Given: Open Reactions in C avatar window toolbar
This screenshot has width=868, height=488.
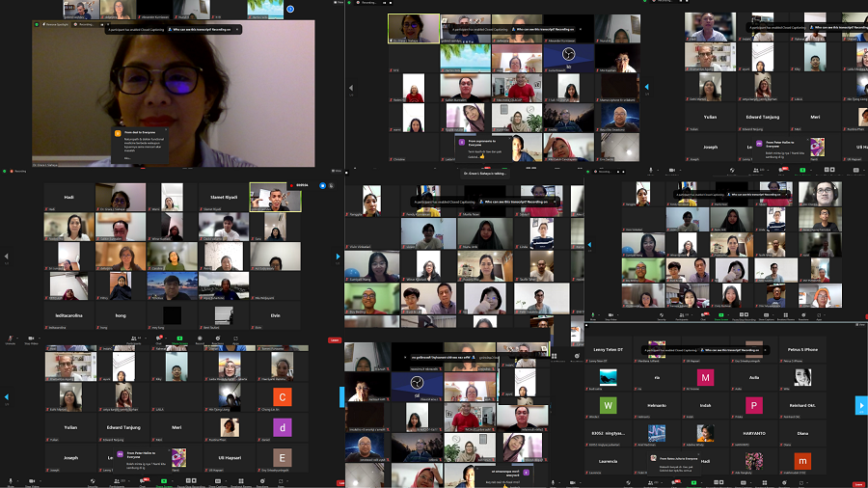Looking at the screenshot, I should [262, 481].
